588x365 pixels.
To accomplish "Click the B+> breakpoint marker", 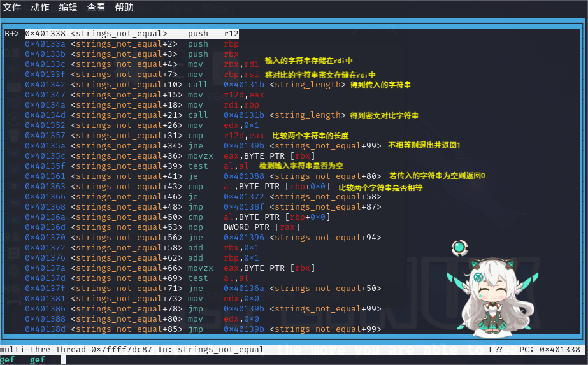I will 12,33.
